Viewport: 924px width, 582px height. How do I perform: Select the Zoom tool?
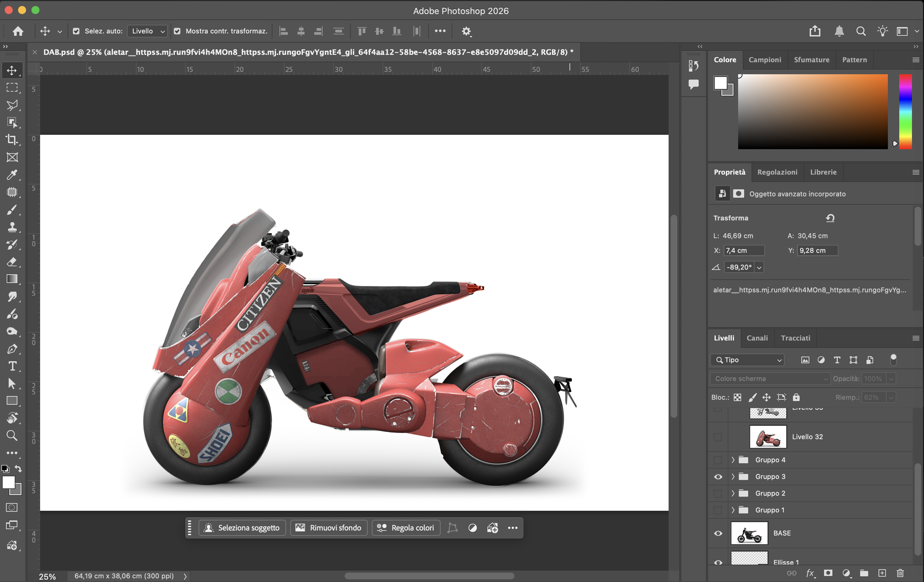click(12, 435)
